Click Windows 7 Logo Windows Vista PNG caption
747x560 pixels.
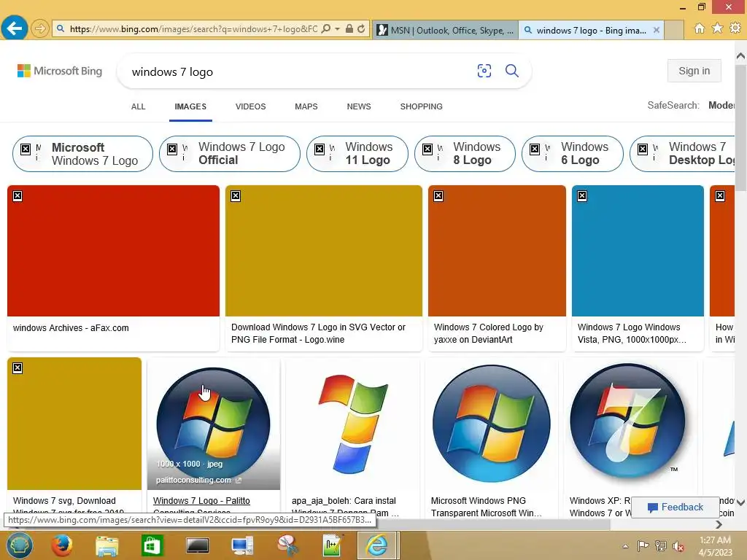tap(632, 333)
